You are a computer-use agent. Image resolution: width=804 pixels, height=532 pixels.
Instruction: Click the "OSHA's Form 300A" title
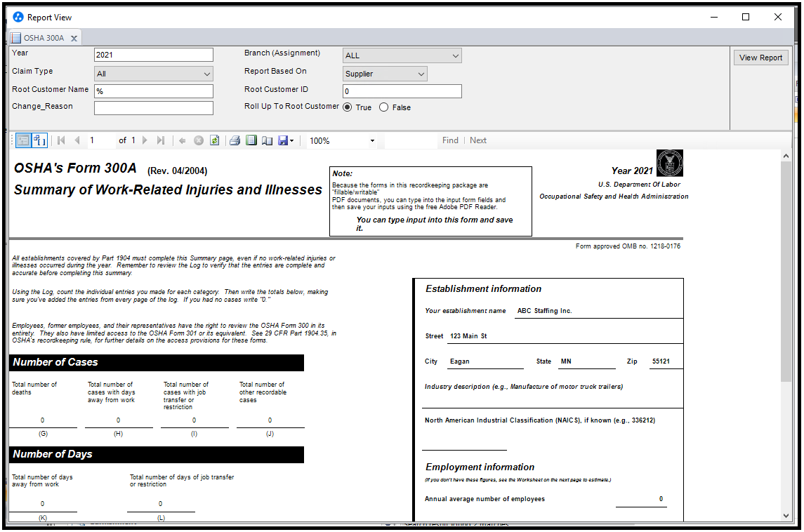(x=75, y=168)
